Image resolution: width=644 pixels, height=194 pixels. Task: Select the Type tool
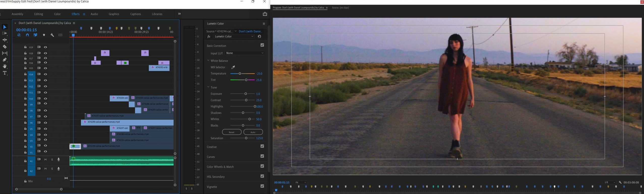click(5, 73)
